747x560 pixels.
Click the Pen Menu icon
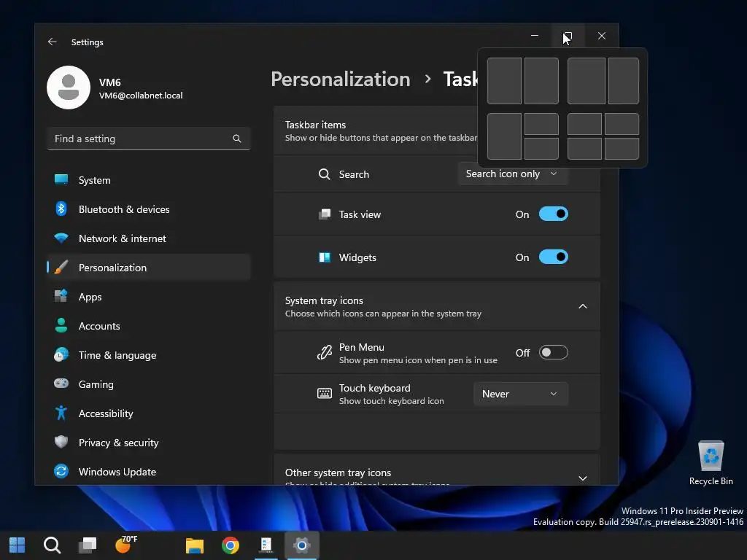(x=325, y=353)
